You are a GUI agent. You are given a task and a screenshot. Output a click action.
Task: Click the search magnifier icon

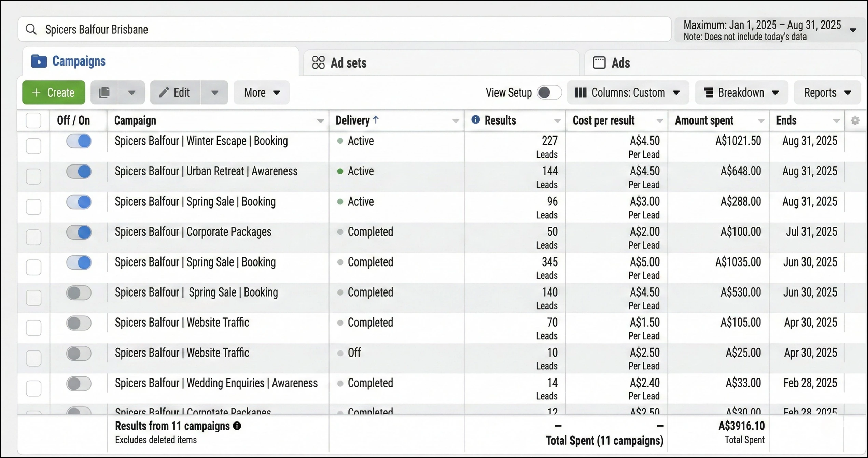click(x=31, y=29)
